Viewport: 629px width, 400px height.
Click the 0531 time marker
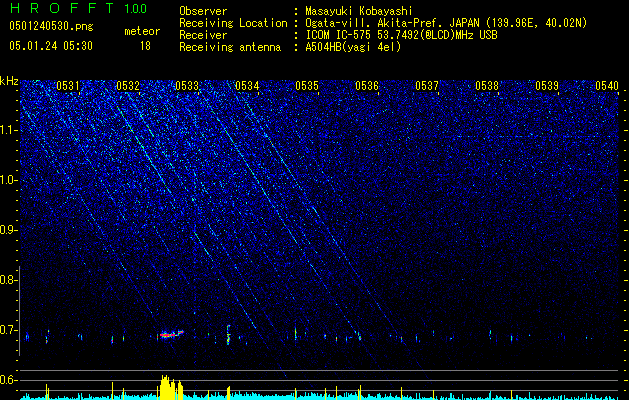[x=68, y=86]
